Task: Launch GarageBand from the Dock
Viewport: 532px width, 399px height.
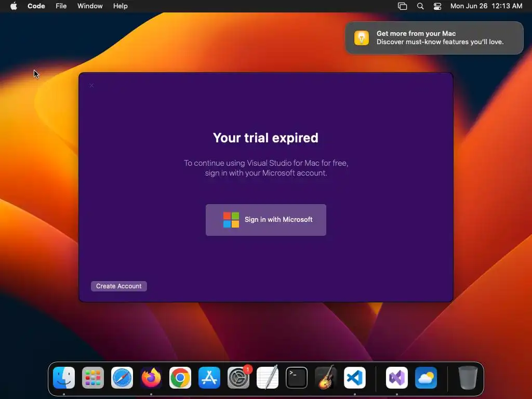Action: [x=326, y=378]
